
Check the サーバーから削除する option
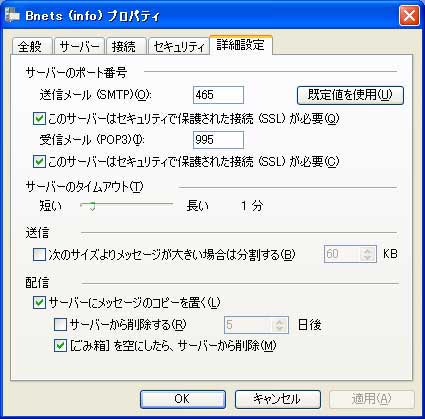coord(60,324)
